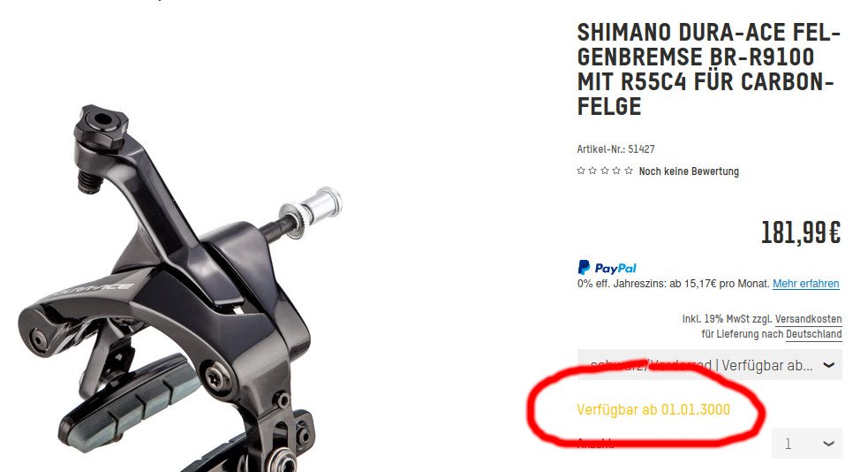Open the Mehr erfahren PayPal link
This screenshot has height=472, width=868.
point(806,284)
